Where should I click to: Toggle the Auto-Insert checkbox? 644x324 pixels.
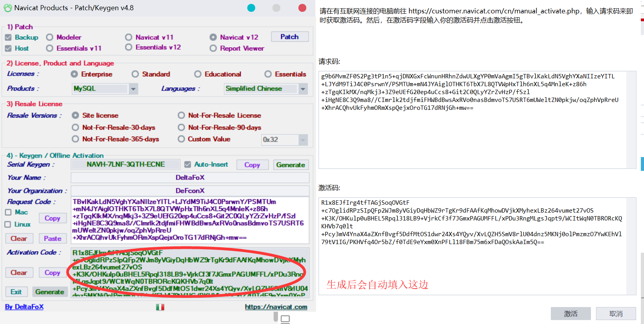pos(188,165)
